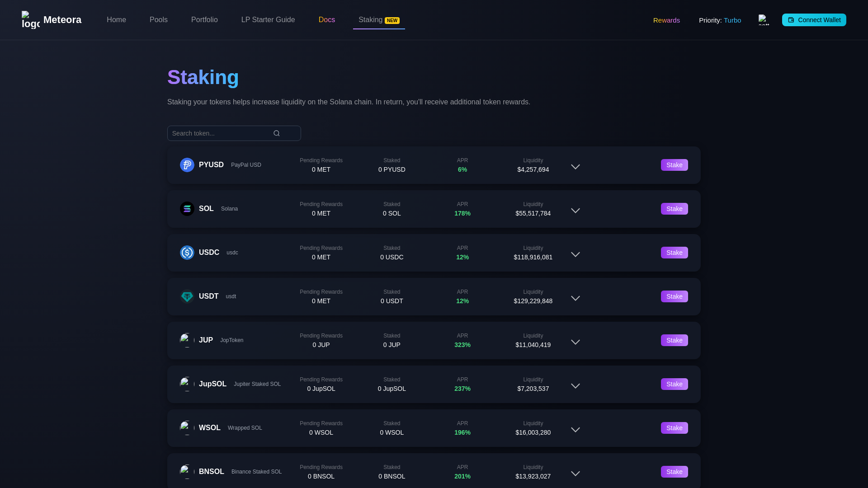Select USDT liquidity $129,229,848

tap(533, 301)
